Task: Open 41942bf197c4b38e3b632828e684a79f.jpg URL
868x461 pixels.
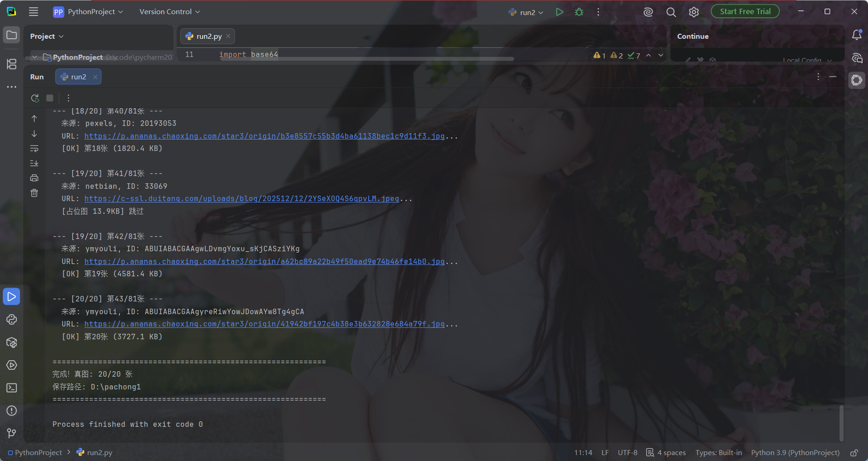Action: pos(264,324)
